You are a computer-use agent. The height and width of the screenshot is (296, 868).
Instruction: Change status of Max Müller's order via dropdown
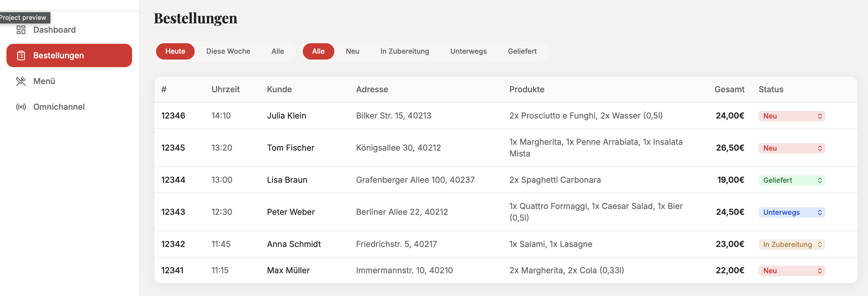click(792, 270)
